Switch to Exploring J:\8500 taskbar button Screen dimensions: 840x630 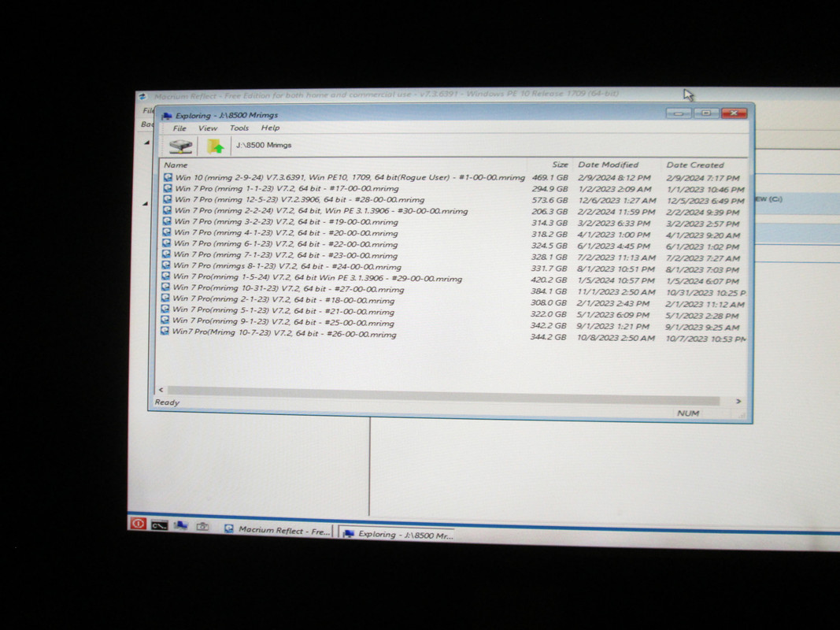(x=398, y=534)
